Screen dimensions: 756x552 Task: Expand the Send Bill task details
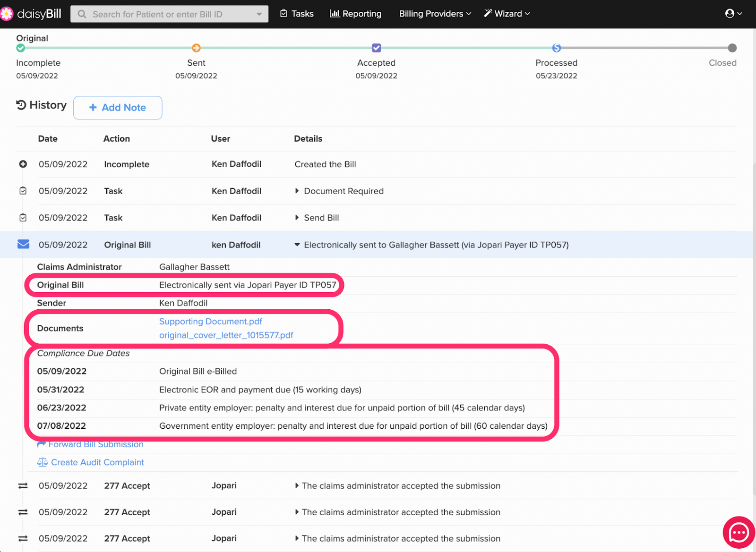(297, 218)
